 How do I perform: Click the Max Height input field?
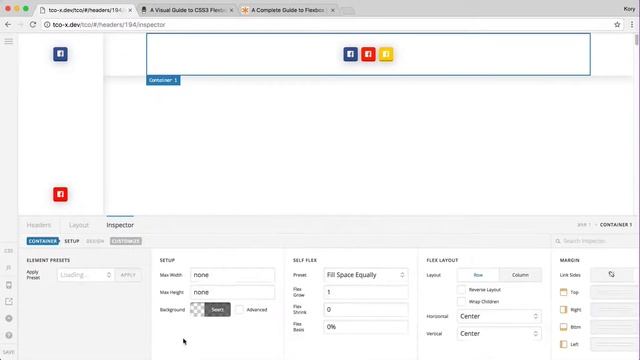coord(232,292)
